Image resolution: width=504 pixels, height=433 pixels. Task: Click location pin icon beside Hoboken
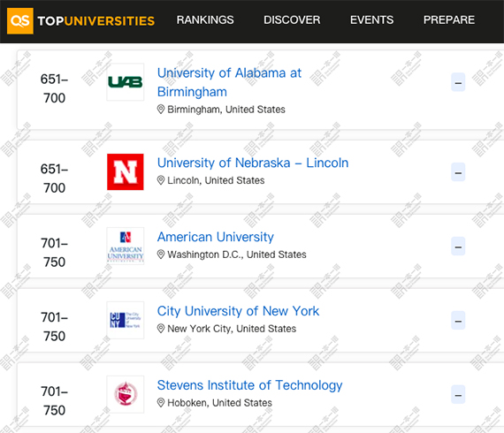point(161,403)
